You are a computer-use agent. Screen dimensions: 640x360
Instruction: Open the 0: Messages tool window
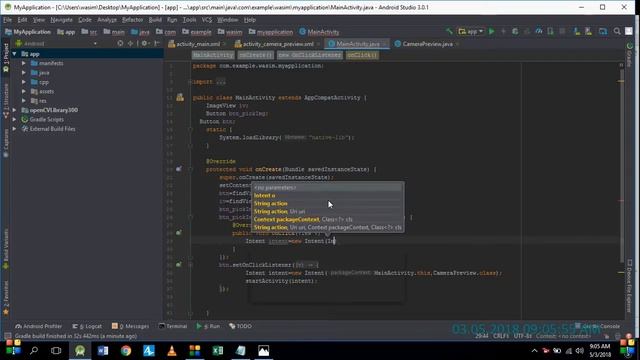point(131,326)
